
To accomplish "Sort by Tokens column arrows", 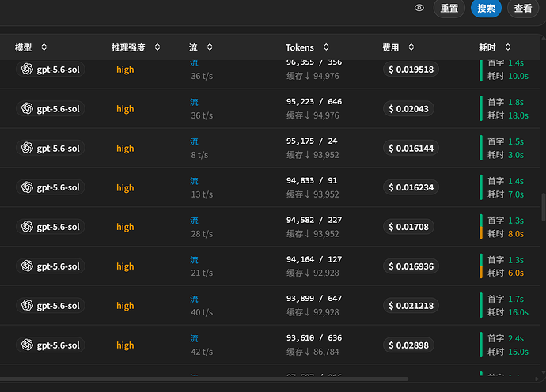I will point(326,47).
